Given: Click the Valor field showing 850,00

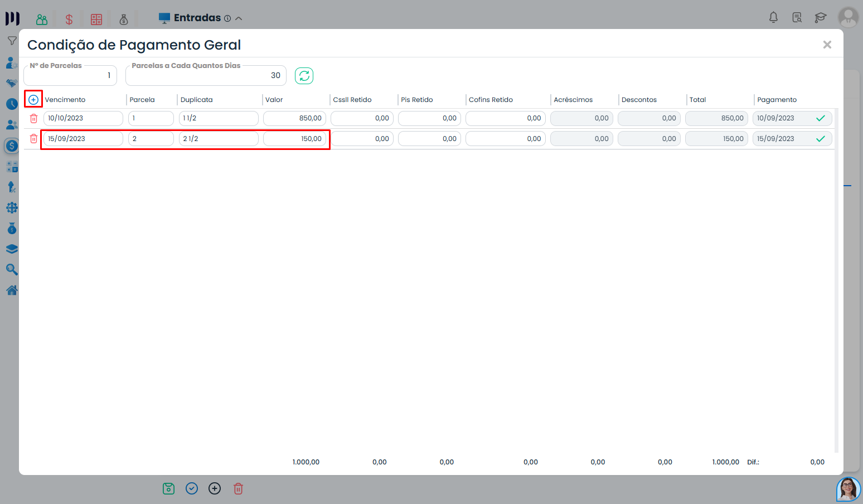Looking at the screenshot, I should (x=295, y=118).
